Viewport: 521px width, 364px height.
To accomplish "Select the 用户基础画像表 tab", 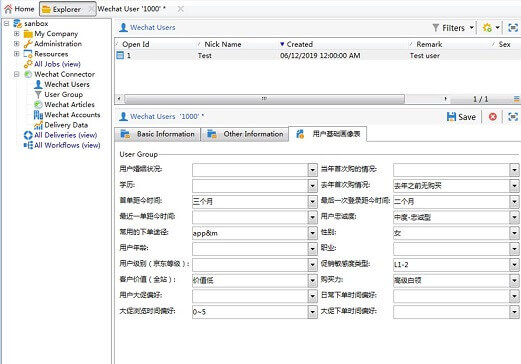I will pyautogui.click(x=328, y=134).
